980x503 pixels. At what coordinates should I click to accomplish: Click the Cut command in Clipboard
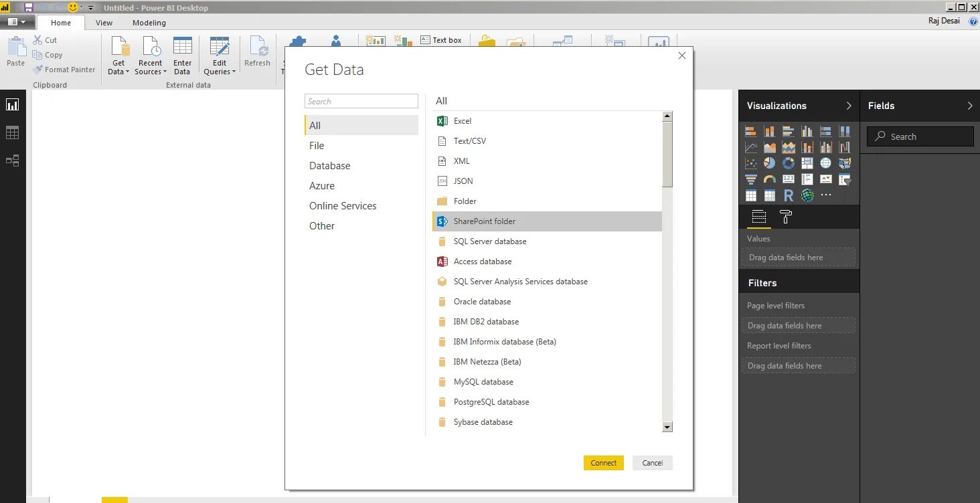click(45, 40)
